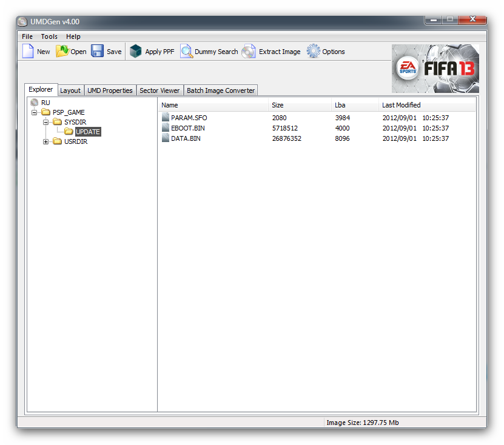Click the UMDGen title bar app icon

click(x=22, y=22)
